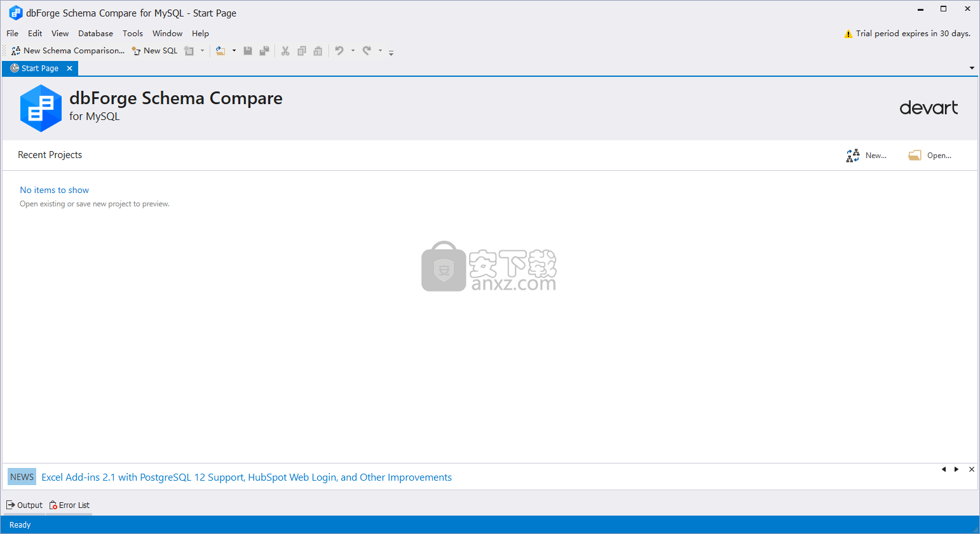Image resolution: width=980 pixels, height=534 pixels.
Task: Expand the Open file dropdown arrow
Action: (234, 51)
